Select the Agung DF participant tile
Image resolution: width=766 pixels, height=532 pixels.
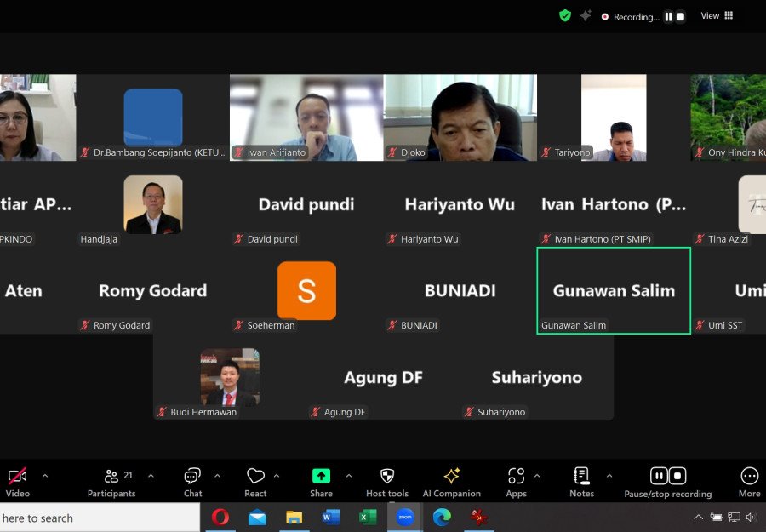[x=383, y=377]
